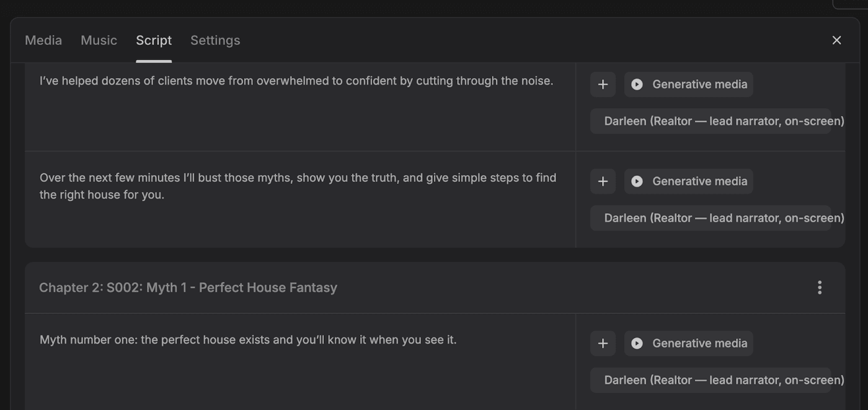Image resolution: width=868 pixels, height=410 pixels.
Task: Click the "I've helped dozens of clients" script text
Action: pyautogui.click(x=296, y=81)
